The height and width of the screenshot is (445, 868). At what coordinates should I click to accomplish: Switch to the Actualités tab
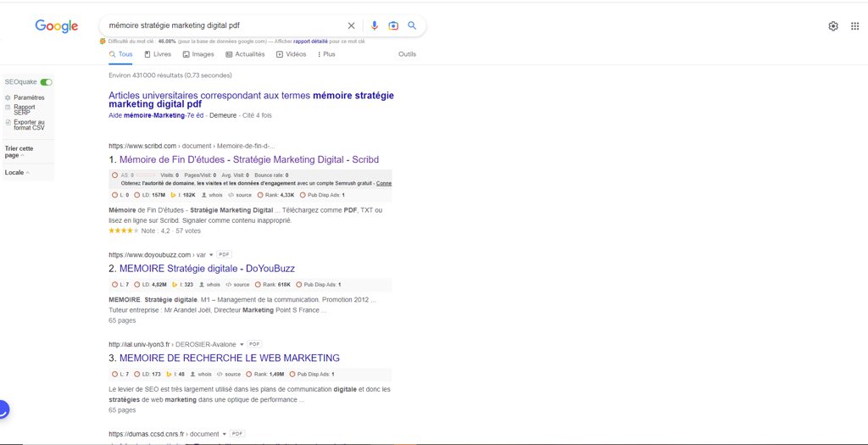(x=245, y=54)
